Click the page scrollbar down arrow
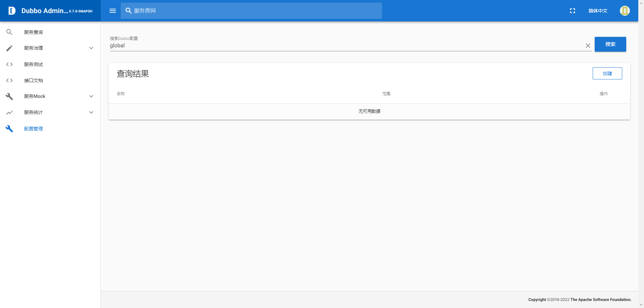The width and height of the screenshot is (644, 308). click(641, 305)
